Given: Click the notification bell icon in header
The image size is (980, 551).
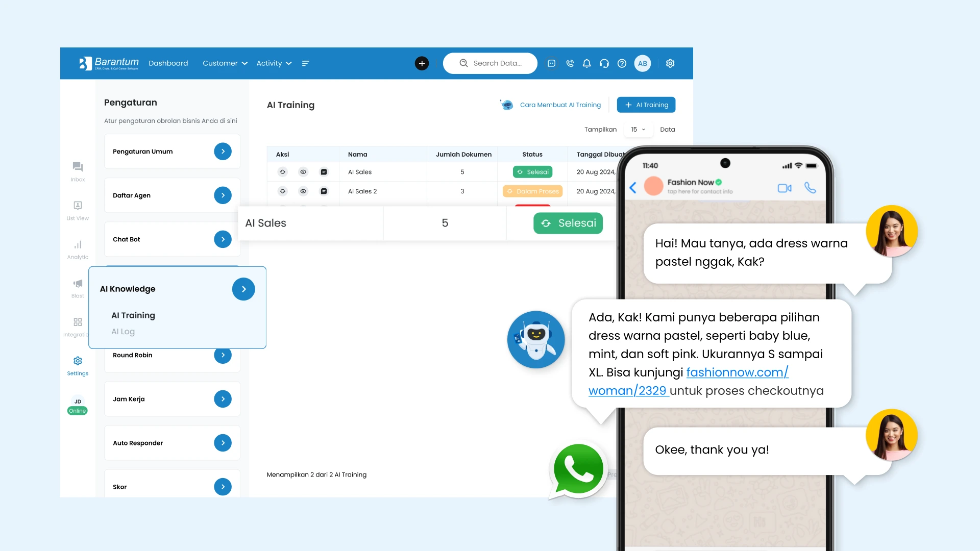Looking at the screenshot, I should point(585,63).
